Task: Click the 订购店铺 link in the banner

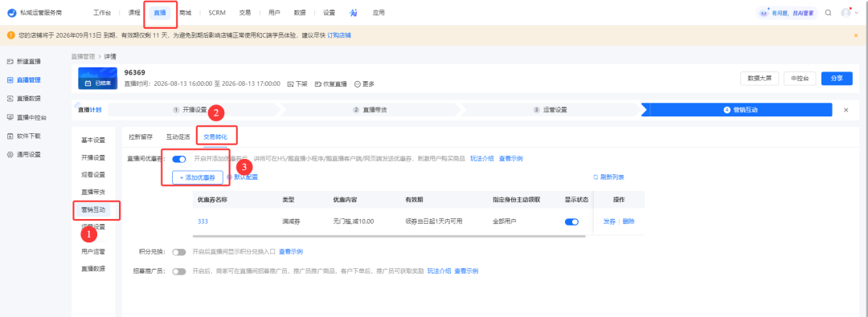Action: point(339,35)
